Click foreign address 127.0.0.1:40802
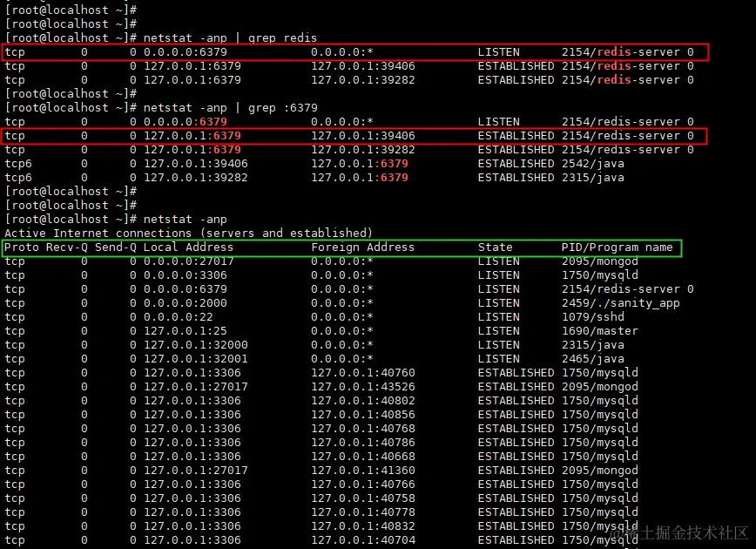The width and height of the screenshot is (756, 549). pos(362,401)
